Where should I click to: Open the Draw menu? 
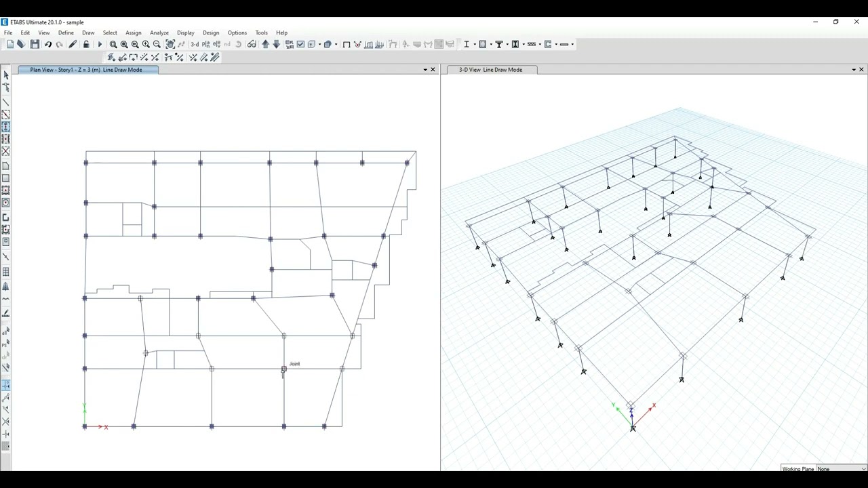click(88, 33)
